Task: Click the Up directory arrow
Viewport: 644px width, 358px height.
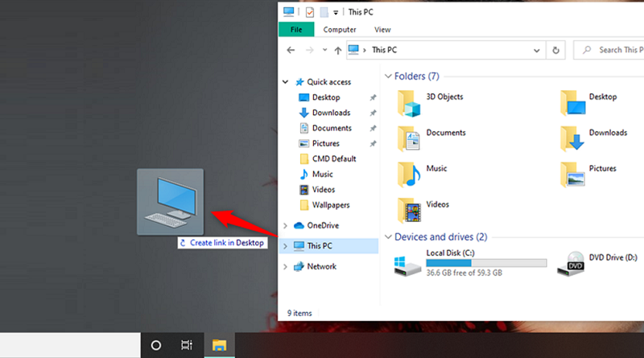Action: click(x=336, y=50)
